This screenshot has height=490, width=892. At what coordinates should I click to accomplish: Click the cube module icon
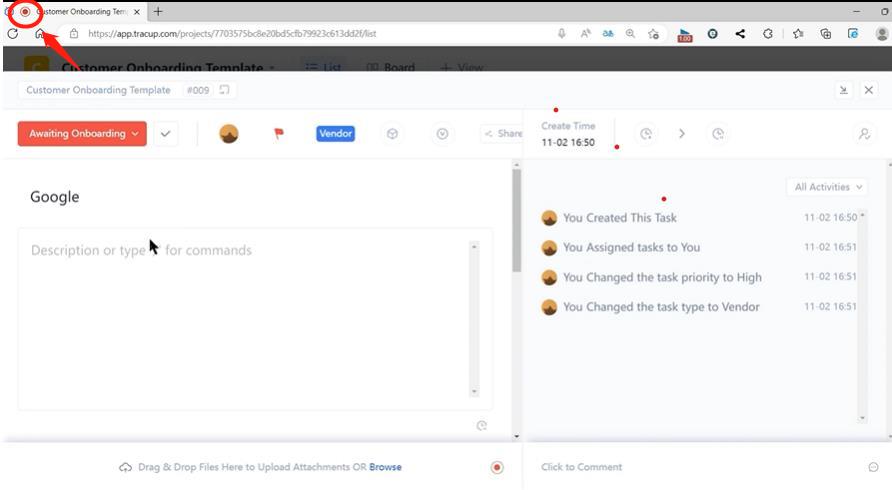click(393, 134)
